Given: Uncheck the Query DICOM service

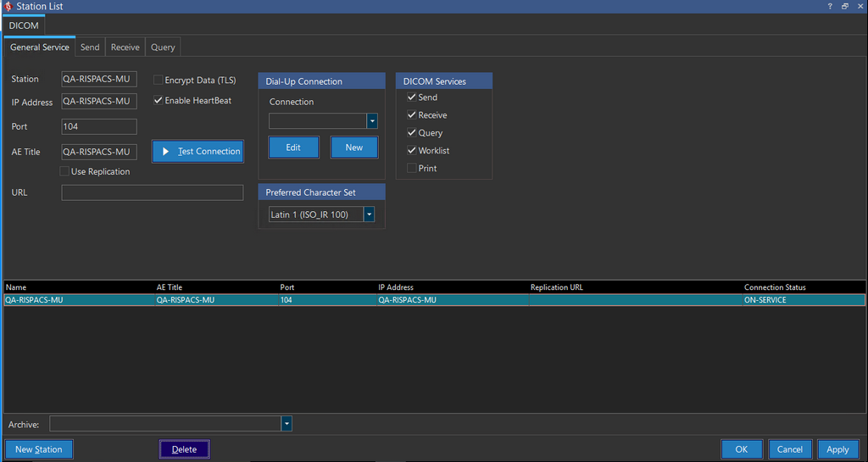Looking at the screenshot, I should pyautogui.click(x=412, y=132).
